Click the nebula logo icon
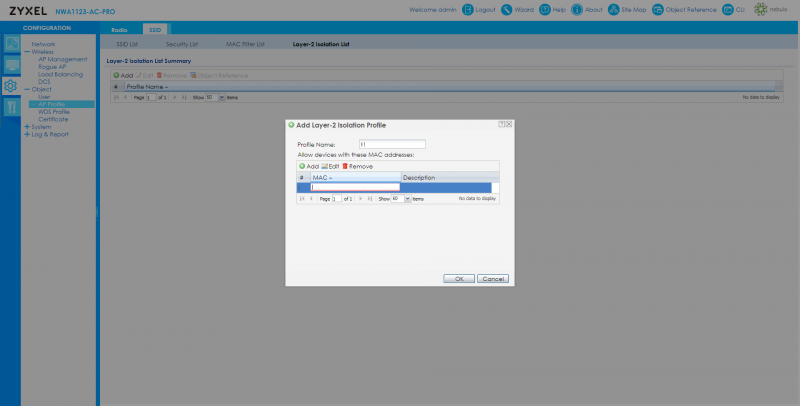Viewport: 800px width, 406px height. click(x=761, y=9)
